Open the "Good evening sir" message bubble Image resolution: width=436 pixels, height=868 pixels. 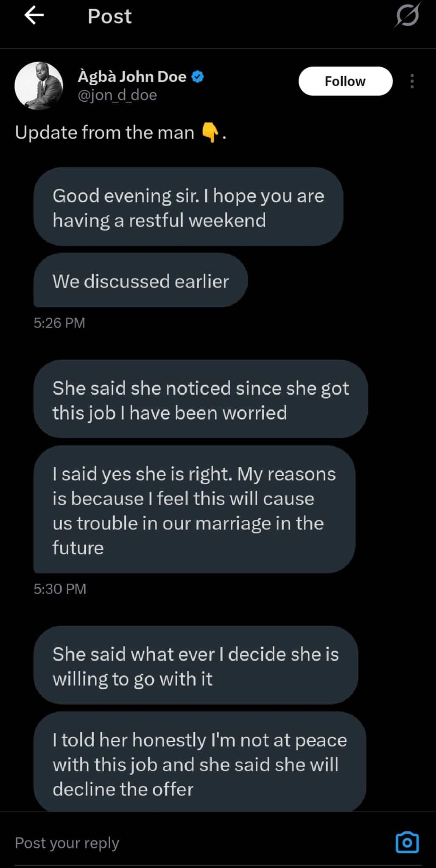pyautogui.click(x=188, y=207)
